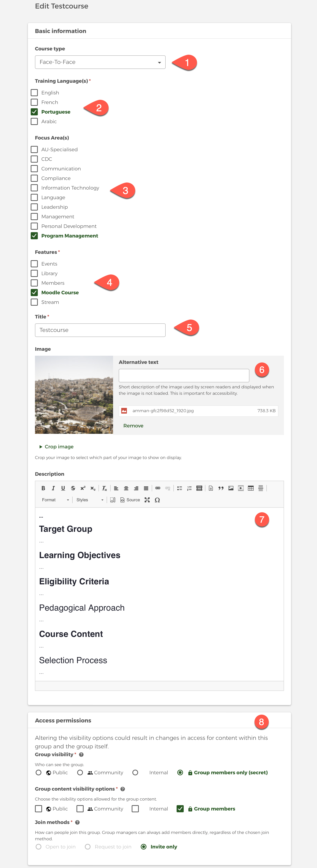Check the English training language
The image size is (317, 868).
tap(34, 93)
